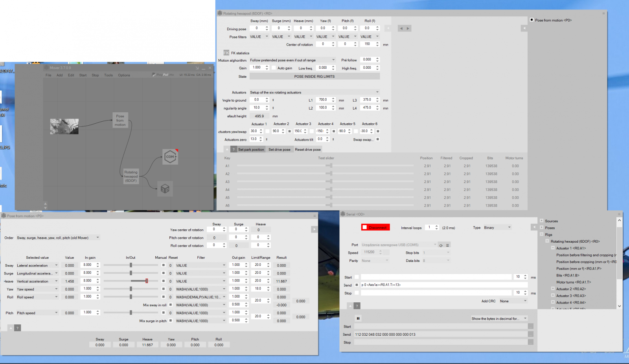Open the serial port list menu icon
This screenshot has height=364, width=629.
tap(447, 245)
